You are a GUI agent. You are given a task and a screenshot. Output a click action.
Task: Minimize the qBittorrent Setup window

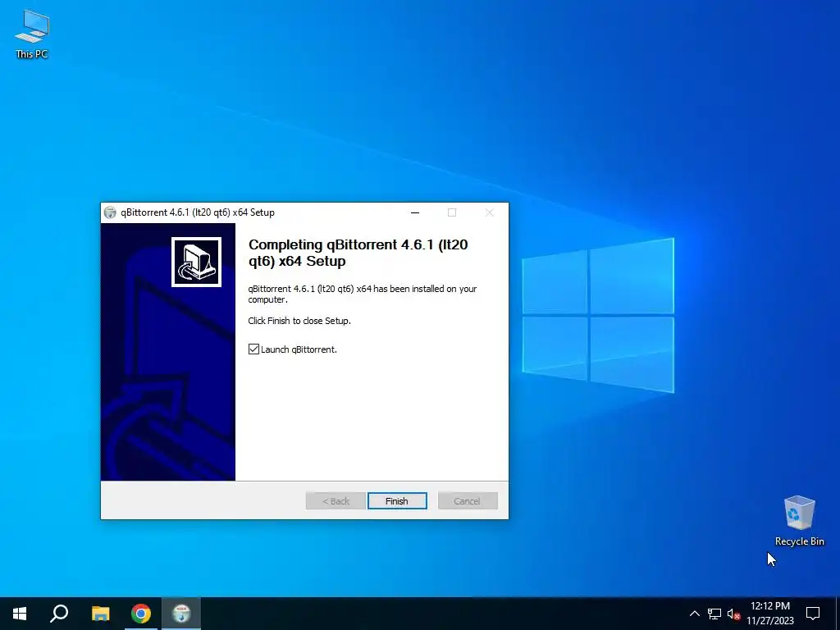pos(414,212)
